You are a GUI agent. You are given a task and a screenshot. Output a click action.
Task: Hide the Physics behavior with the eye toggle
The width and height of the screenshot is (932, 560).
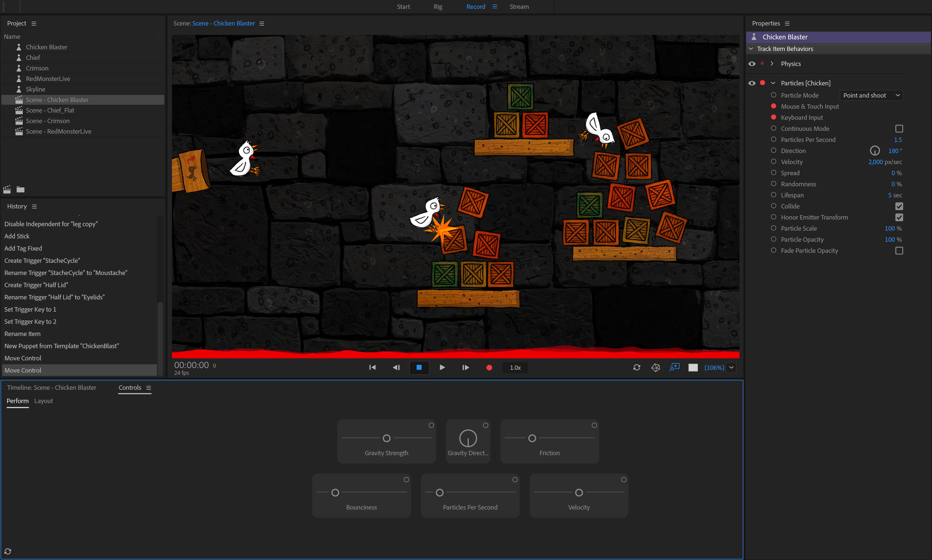(x=752, y=63)
